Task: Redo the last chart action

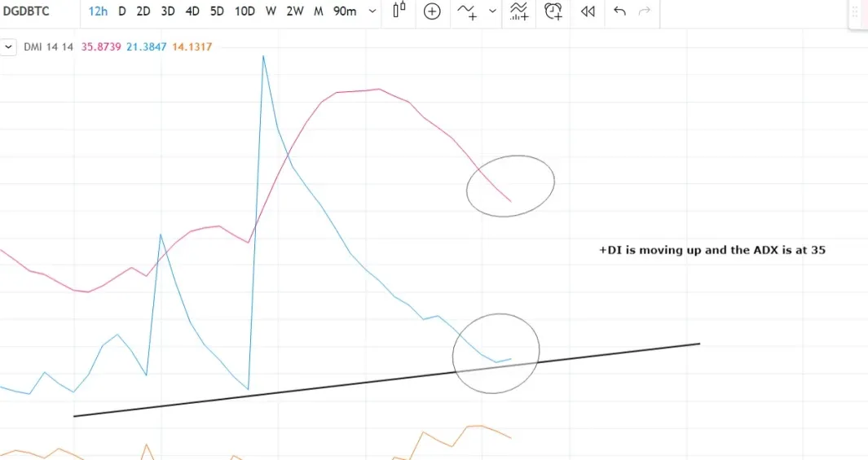Action: click(645, 11)
